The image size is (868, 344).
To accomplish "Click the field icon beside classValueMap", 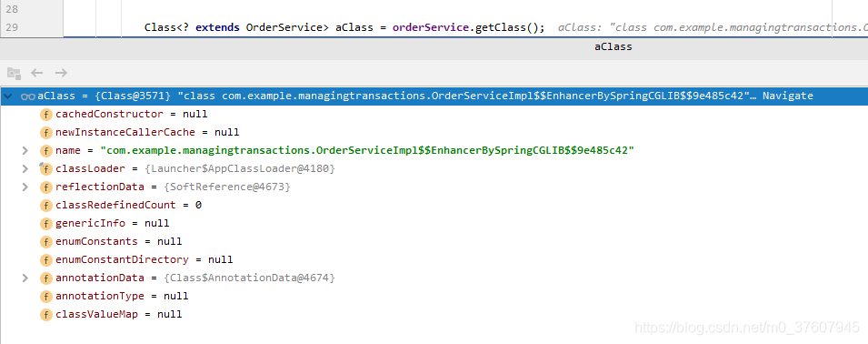I will pyautogui.click(x=46, y=314).
